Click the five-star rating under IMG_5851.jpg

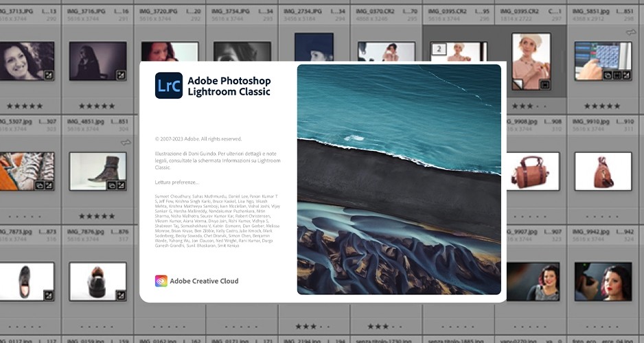602,106
